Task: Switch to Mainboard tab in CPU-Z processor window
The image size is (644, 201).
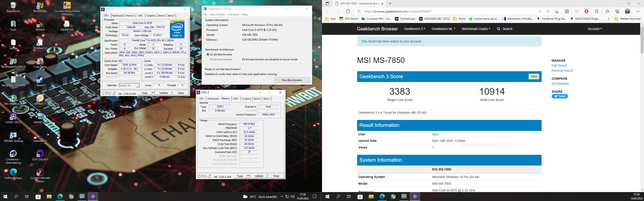Action: 117,15
